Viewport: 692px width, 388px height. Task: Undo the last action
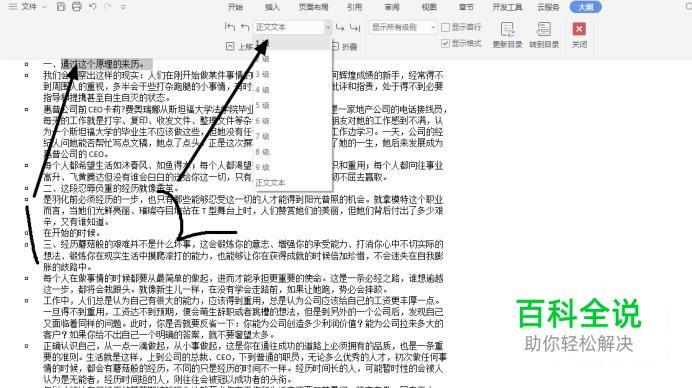click(x=93, y=7)
